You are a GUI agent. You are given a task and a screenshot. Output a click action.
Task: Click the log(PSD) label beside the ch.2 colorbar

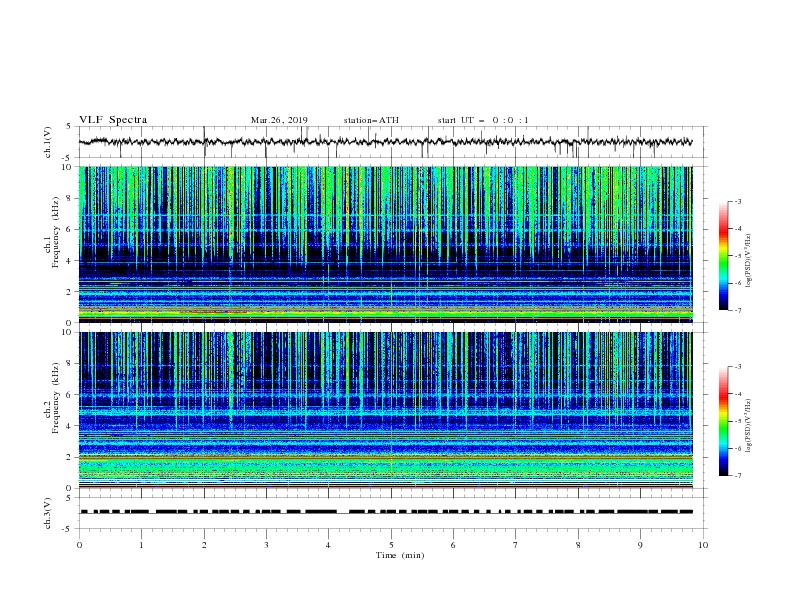749,425
